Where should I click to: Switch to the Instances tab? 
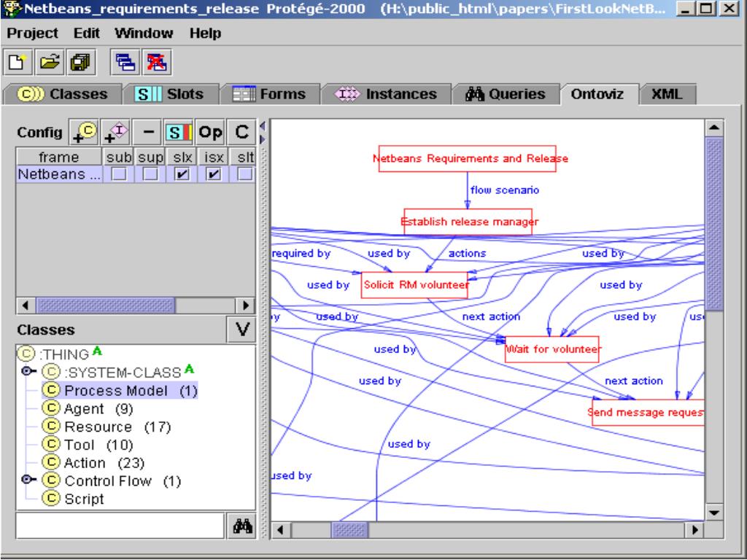(x=386, y=94)
